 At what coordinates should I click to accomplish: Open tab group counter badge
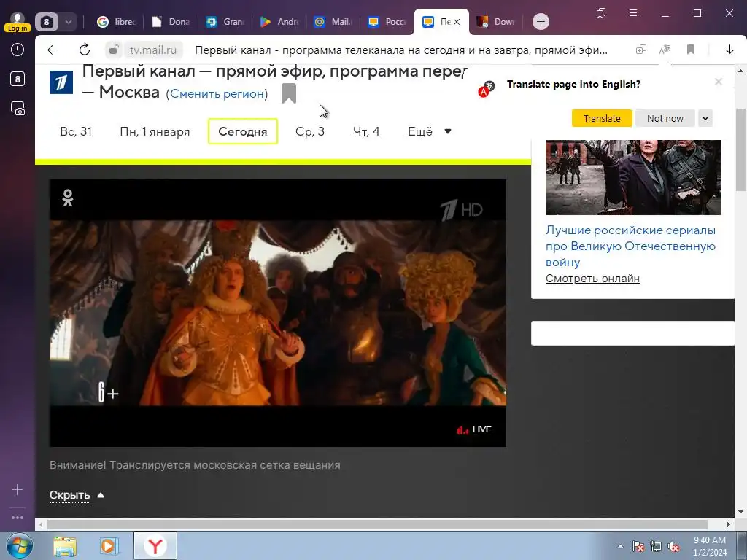[x=47, y=21]
